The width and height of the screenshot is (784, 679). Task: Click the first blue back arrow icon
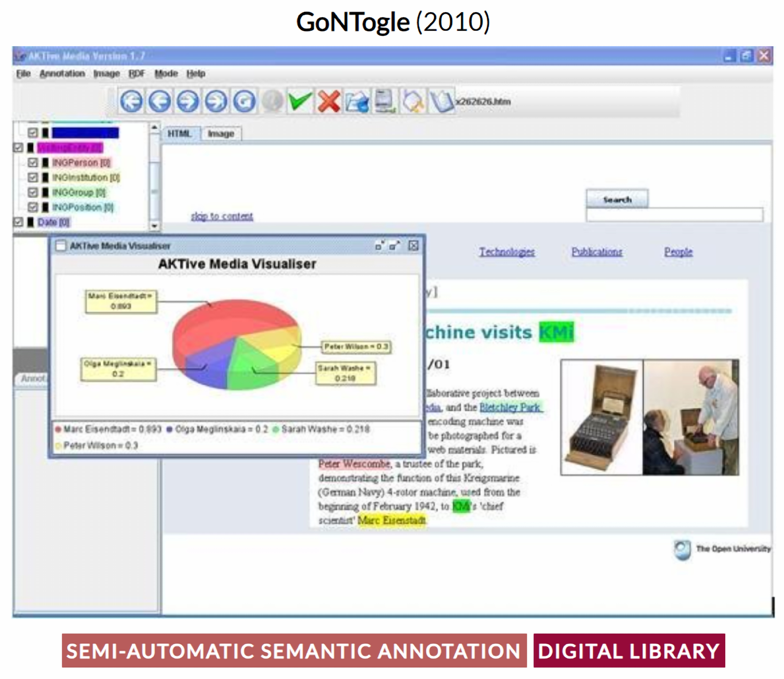click(x=131, y=101)
